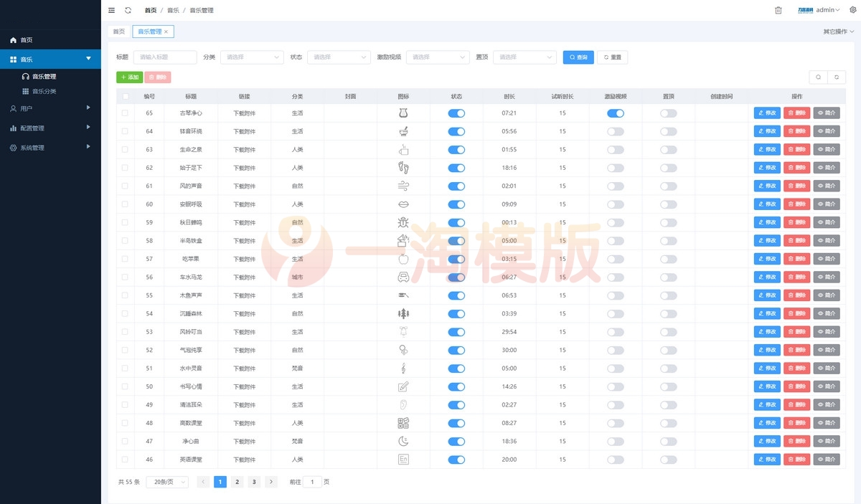Open the 其它操作 dropdown
This screenshot has width=861, height=504.
click(x=839, y=32)
